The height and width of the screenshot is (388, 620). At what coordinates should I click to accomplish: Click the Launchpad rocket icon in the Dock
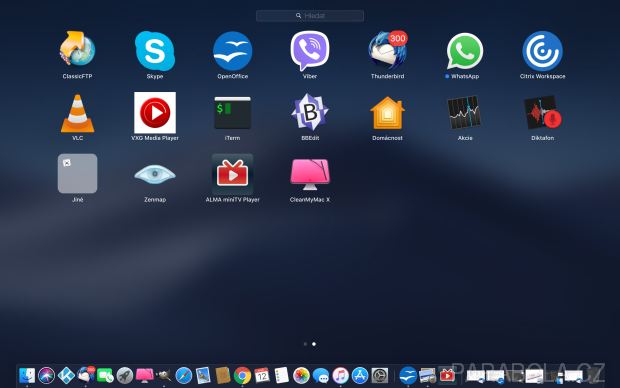tap(125, 375)
